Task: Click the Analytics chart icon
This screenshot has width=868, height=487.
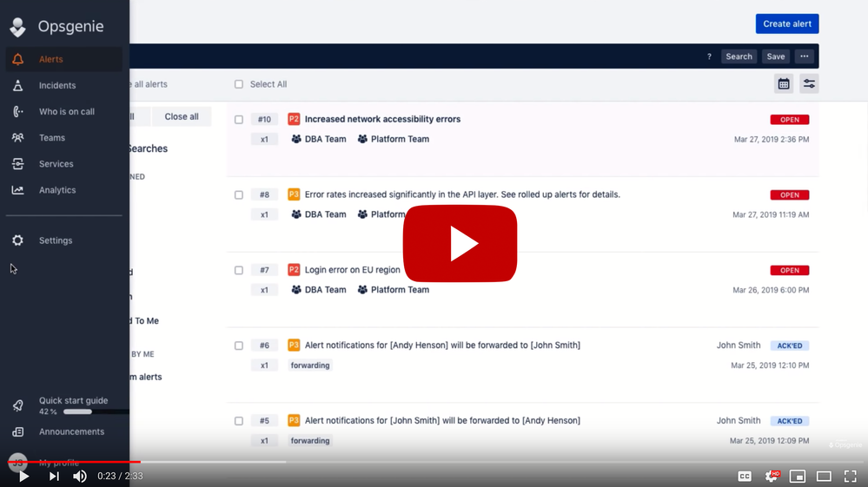Action: tap(17, 190)
